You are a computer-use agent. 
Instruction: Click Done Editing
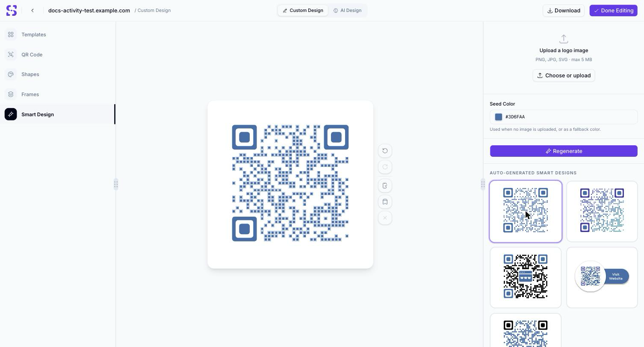(x=613, y=10)
